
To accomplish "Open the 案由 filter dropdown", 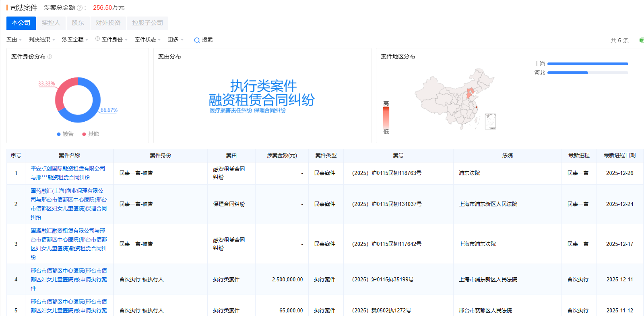I will tap(14, 39).
